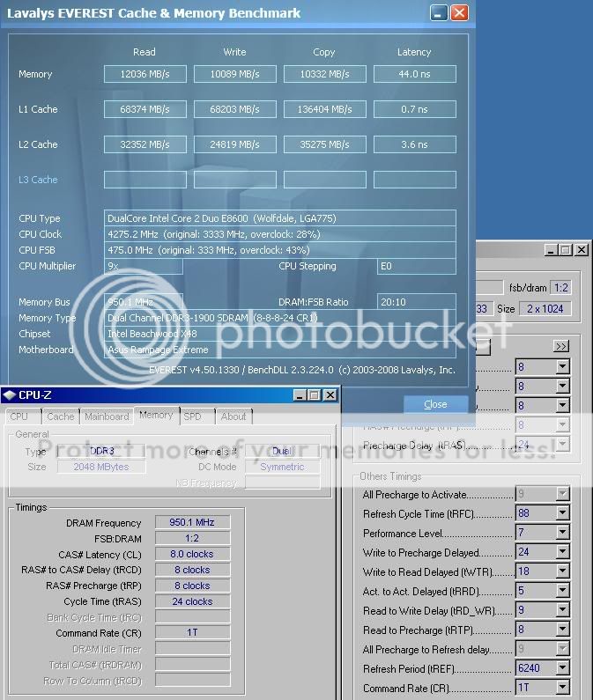
Task: Open Read to Precharge (tRTP) dropdown
Action: (x=563, y=630)
